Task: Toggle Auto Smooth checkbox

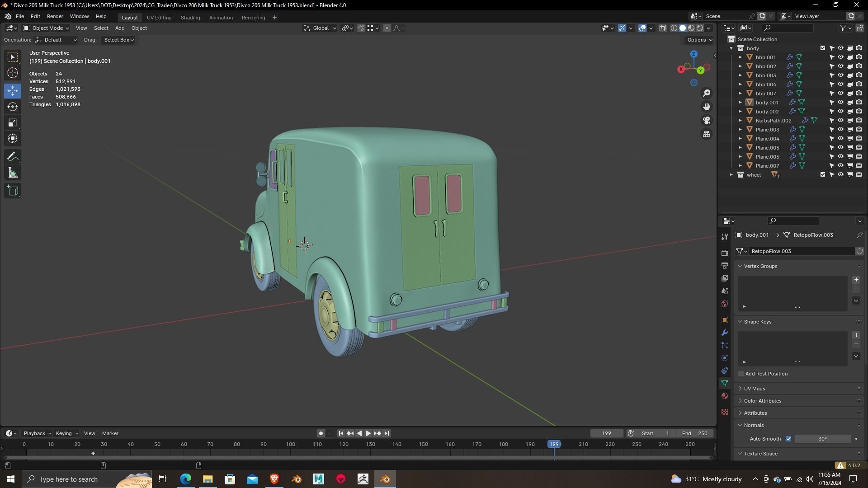Action: coord(788,439)
